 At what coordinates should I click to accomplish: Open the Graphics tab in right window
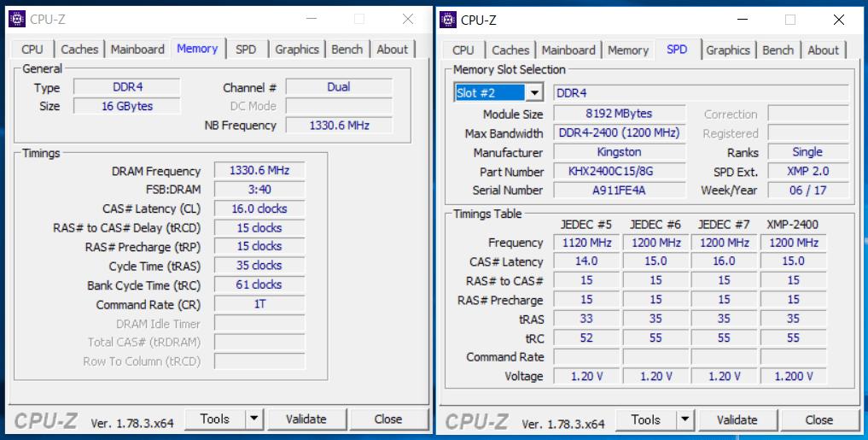click(728, 50)
